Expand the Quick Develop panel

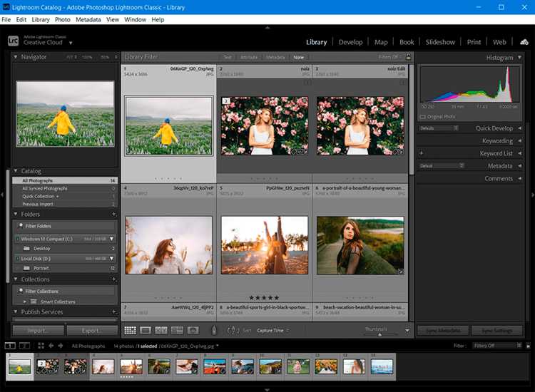519,128
